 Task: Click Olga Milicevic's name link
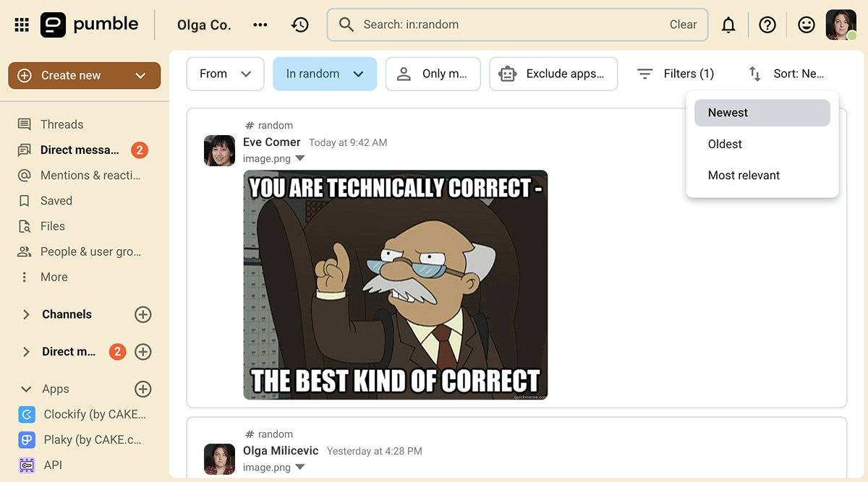pos(281,451)
